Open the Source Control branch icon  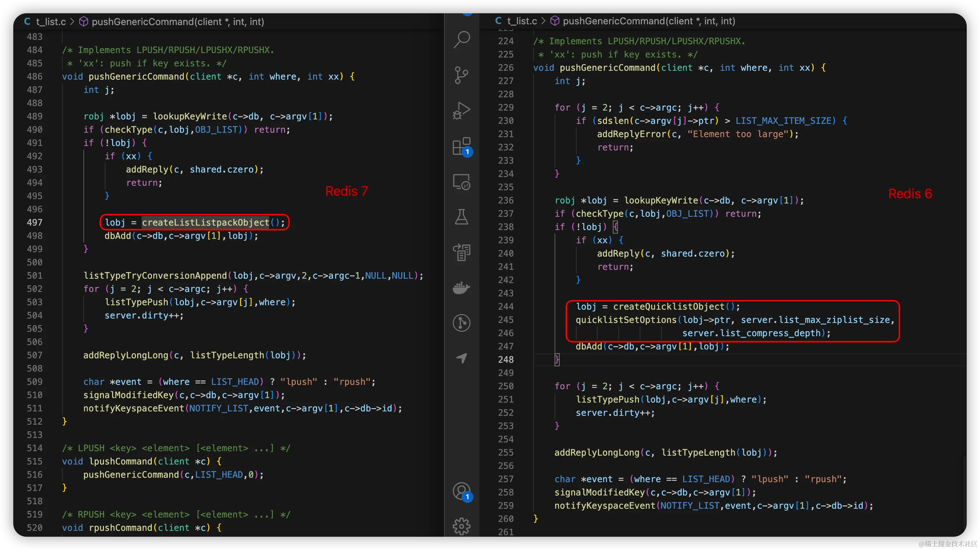[462, 75]
